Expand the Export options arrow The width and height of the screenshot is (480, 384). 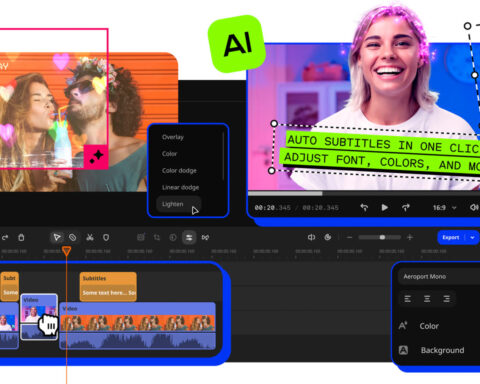[472, 237]
